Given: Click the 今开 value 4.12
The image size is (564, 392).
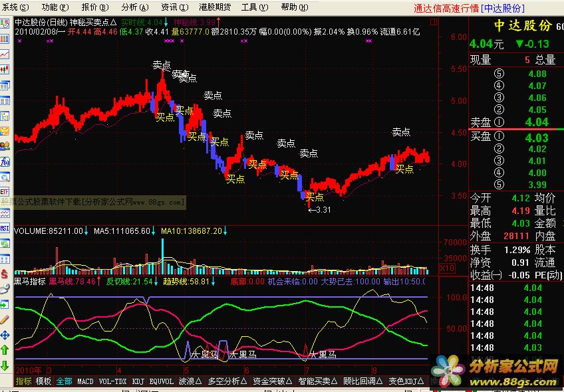Looking at the screenshot, I should coord(521,198).
